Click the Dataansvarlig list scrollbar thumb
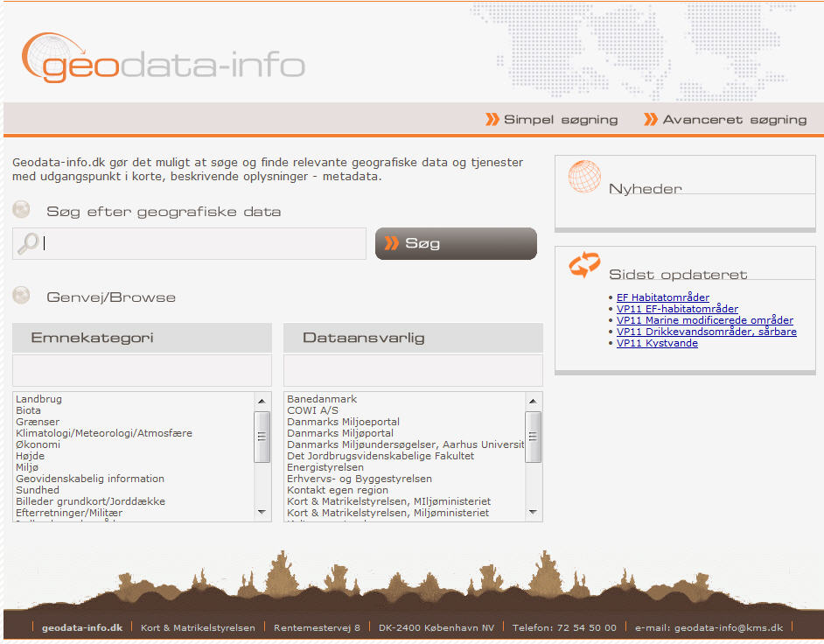 coord(533,436)
